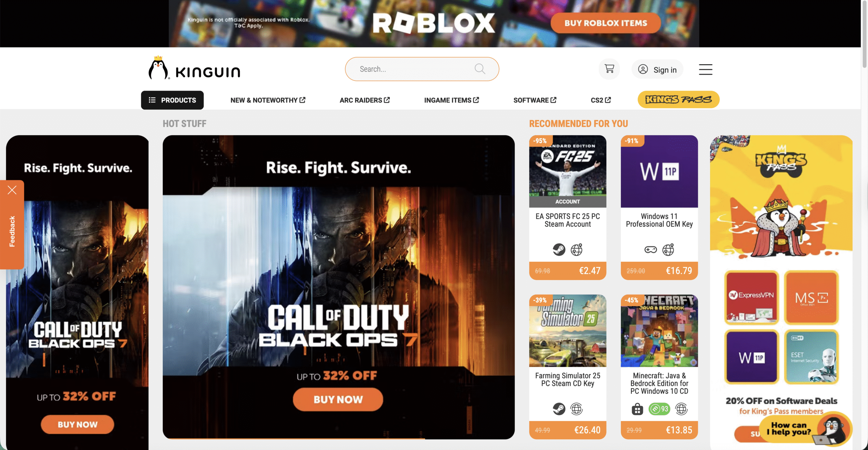
Task: Click BUY ROBLOX ITEMS button
Action: point(606,23)
